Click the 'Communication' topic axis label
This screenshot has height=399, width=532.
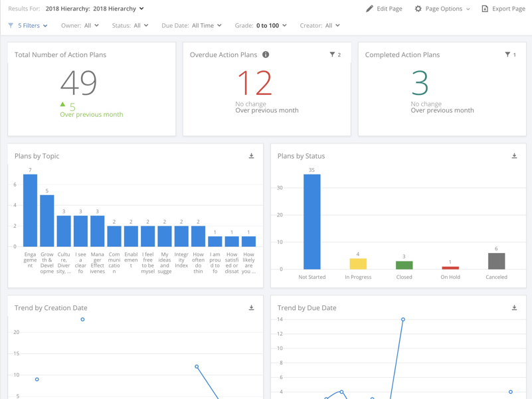(114, 263)
